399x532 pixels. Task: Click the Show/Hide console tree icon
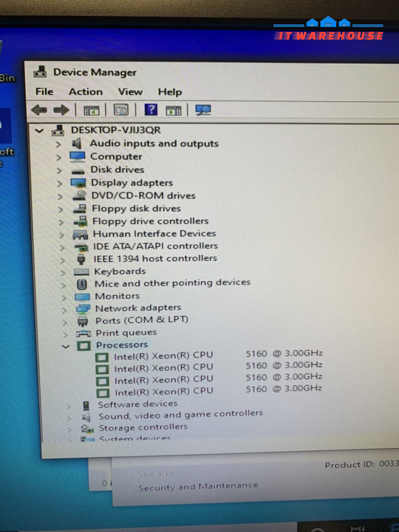click(92, 110)
